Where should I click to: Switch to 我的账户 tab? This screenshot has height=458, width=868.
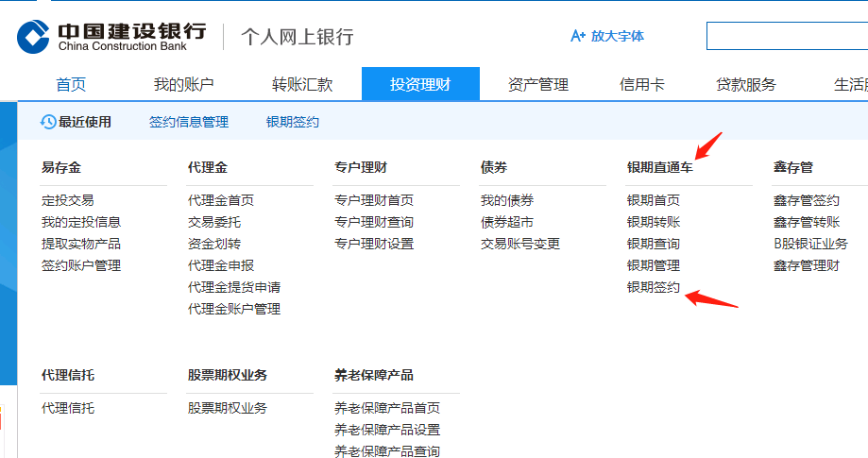tap(184, 84)
